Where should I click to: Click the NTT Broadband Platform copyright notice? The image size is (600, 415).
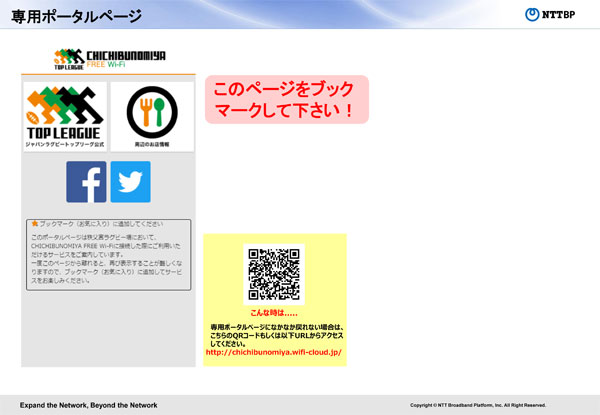[478, 405]
